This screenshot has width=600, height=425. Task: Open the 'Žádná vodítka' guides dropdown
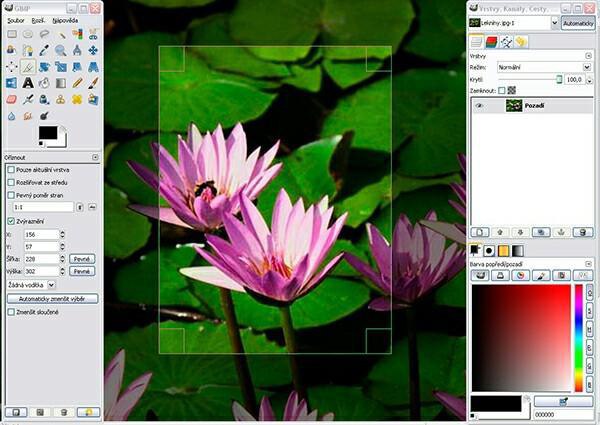(x=31, y=285)
